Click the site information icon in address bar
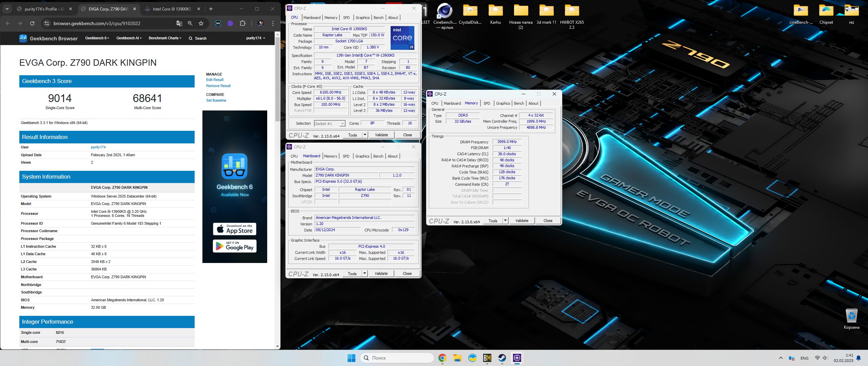This screenshot has height=366, width=868. click(x=47, y=23)
